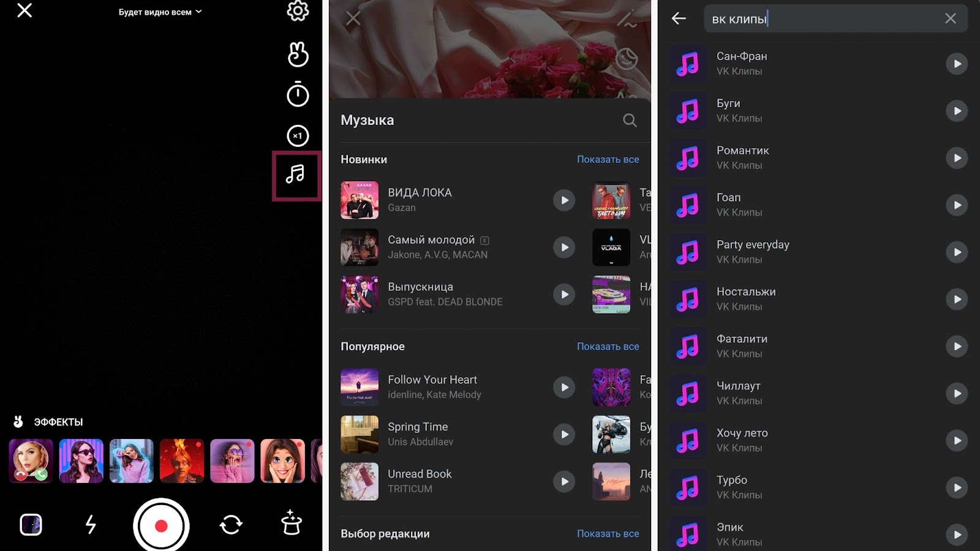Select the 'Ностальжи' music note icon
This screenshot has height=551, width=980.
[687, 299]
